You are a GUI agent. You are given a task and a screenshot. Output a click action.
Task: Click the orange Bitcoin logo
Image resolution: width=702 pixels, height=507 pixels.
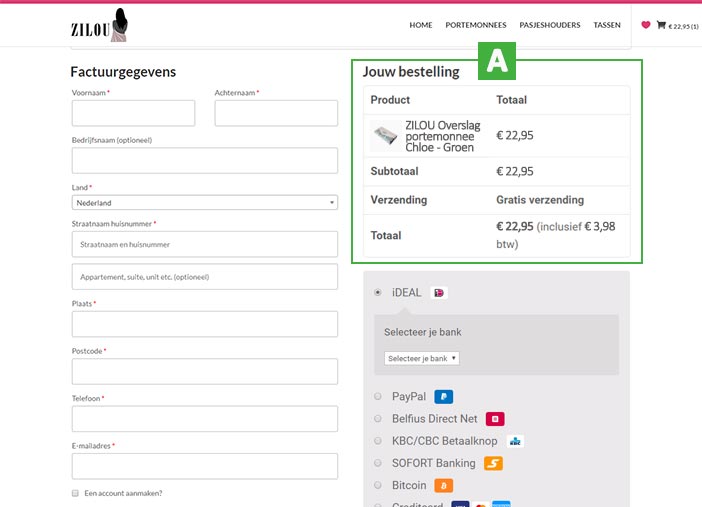click(x=444, y=485)
